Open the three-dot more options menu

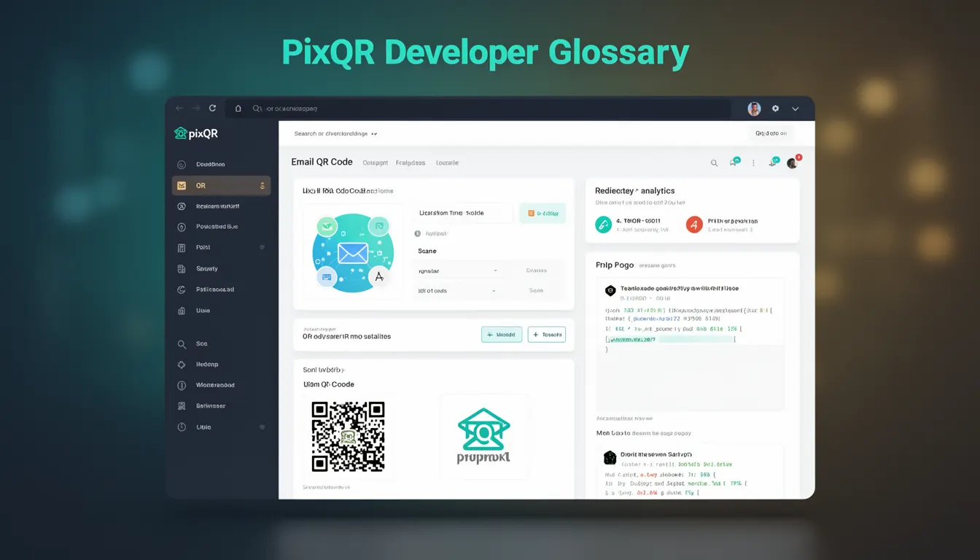tap(753, 163)
